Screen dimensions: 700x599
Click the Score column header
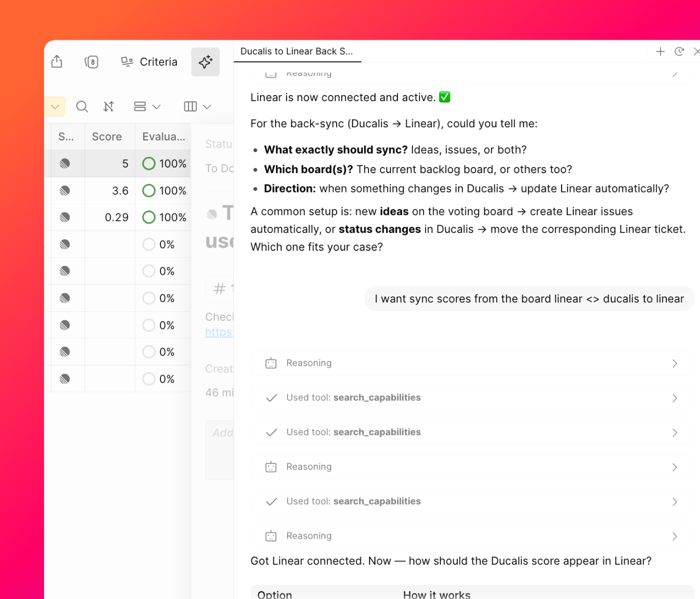107,137
